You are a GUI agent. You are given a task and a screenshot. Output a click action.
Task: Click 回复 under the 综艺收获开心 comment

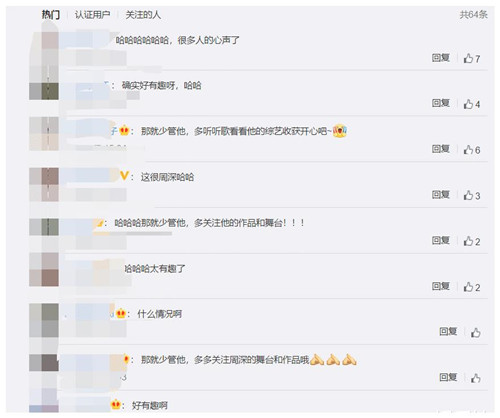coord(441,149)
